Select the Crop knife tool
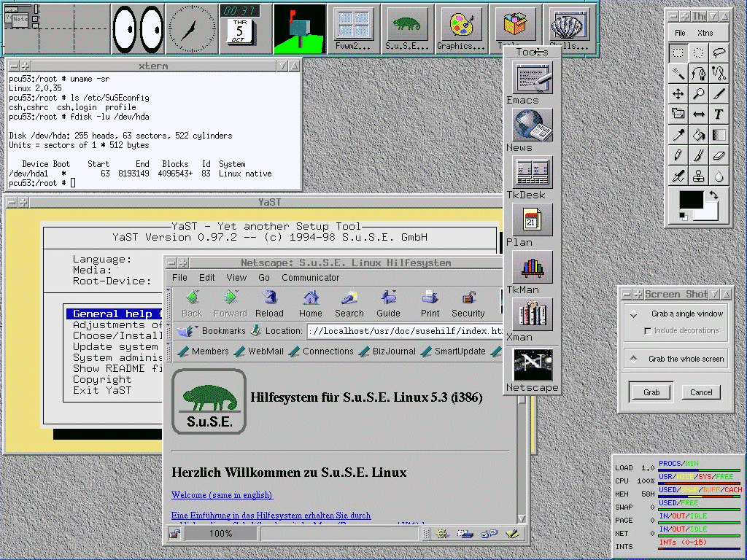Viewport: 747px width, 560px height. (719, 94)
